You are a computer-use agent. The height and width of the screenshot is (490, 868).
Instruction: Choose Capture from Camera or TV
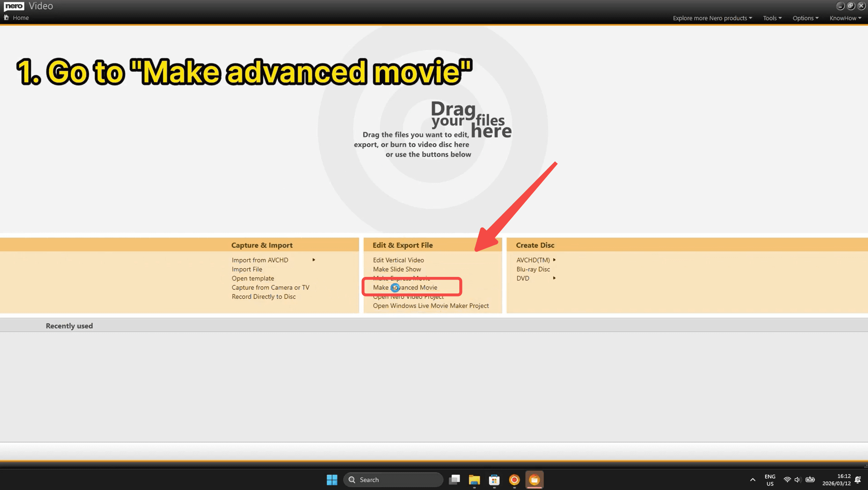(270, 287)
